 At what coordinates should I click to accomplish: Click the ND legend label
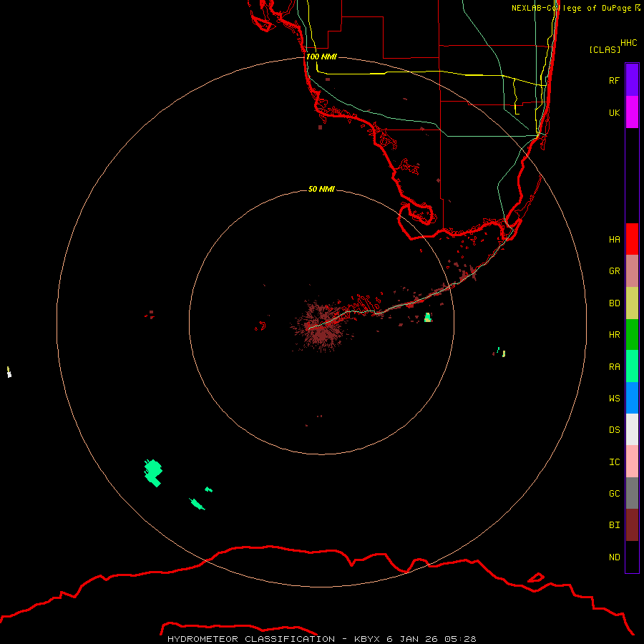coord(614,557)
